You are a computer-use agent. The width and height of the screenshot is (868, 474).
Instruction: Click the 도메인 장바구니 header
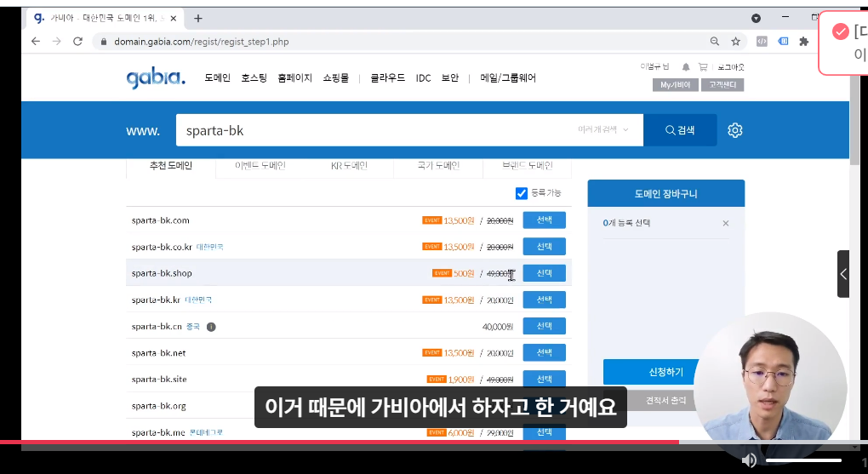(x=666, y=194)
